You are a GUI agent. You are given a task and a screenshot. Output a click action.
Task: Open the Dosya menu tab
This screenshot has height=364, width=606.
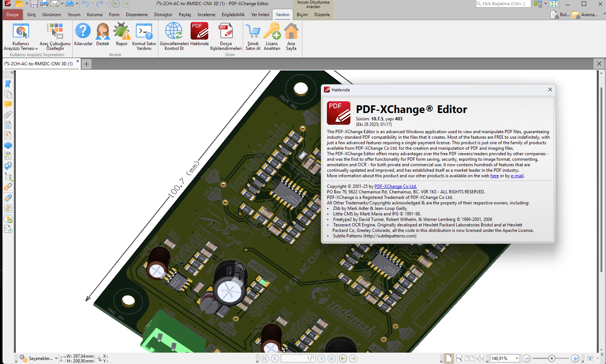(12, 15)
